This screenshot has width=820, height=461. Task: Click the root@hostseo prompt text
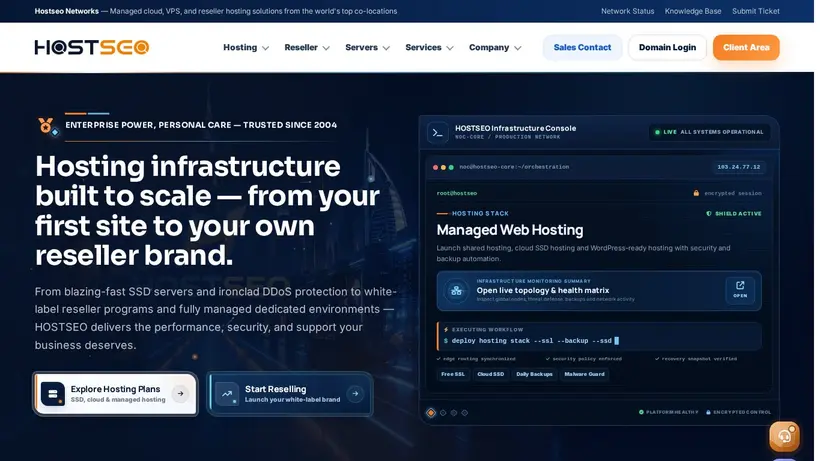[x=457, y=193]
